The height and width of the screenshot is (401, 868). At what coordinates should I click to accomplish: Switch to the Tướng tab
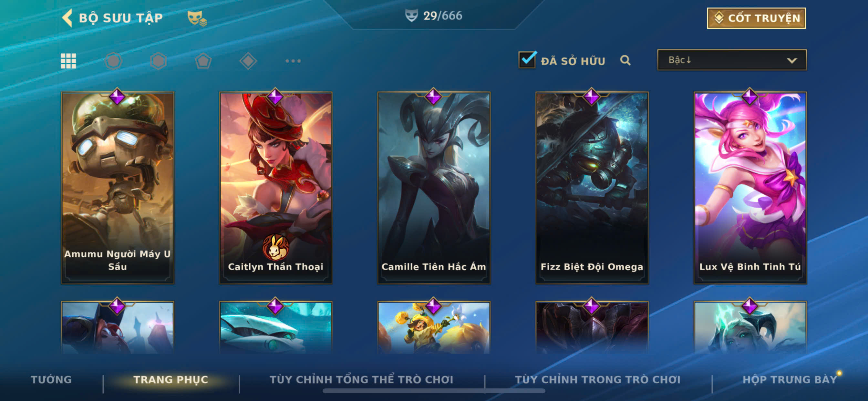click(x=51, y=379)
